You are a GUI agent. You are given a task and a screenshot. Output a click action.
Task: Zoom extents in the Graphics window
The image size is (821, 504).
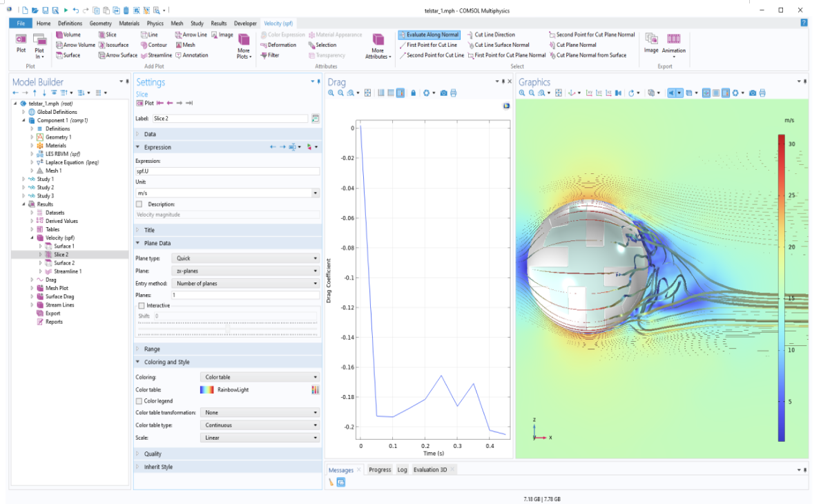[x=559, y=93]
